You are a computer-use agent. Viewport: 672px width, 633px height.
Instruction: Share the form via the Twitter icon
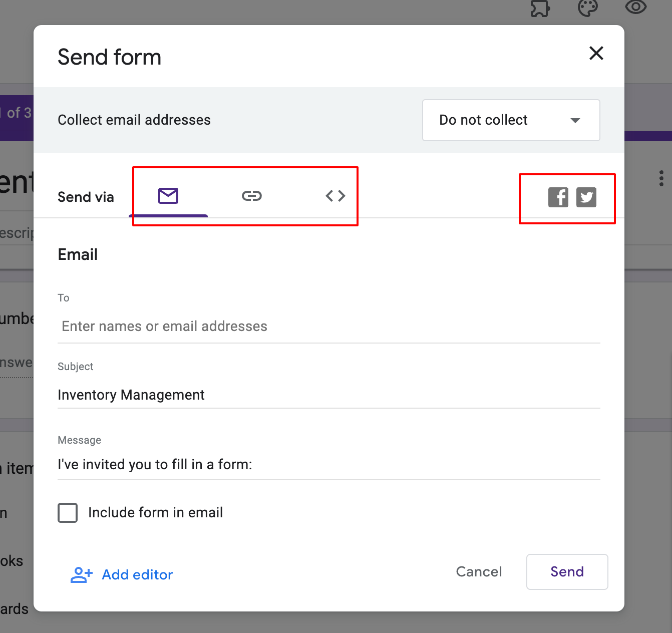point(586,198)
